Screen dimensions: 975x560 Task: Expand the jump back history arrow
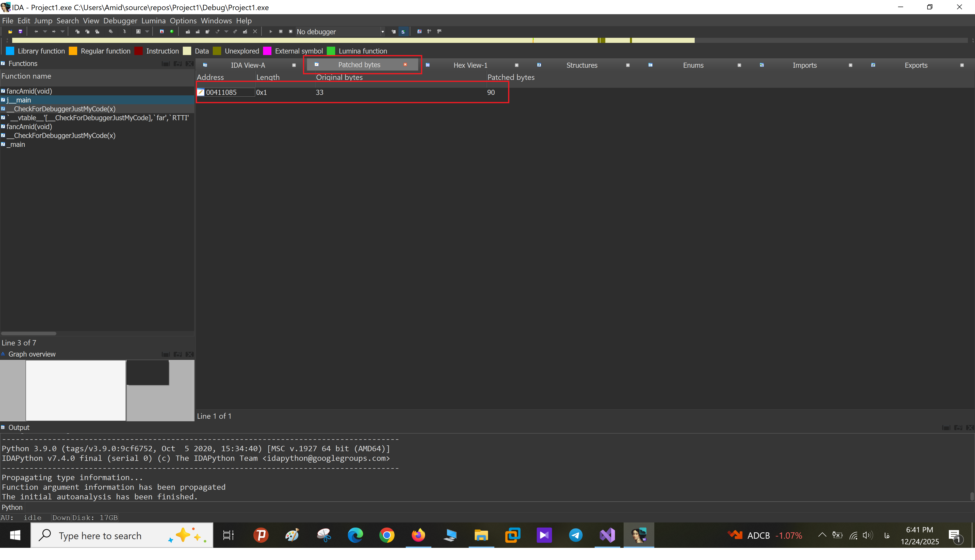click(45, 31)
